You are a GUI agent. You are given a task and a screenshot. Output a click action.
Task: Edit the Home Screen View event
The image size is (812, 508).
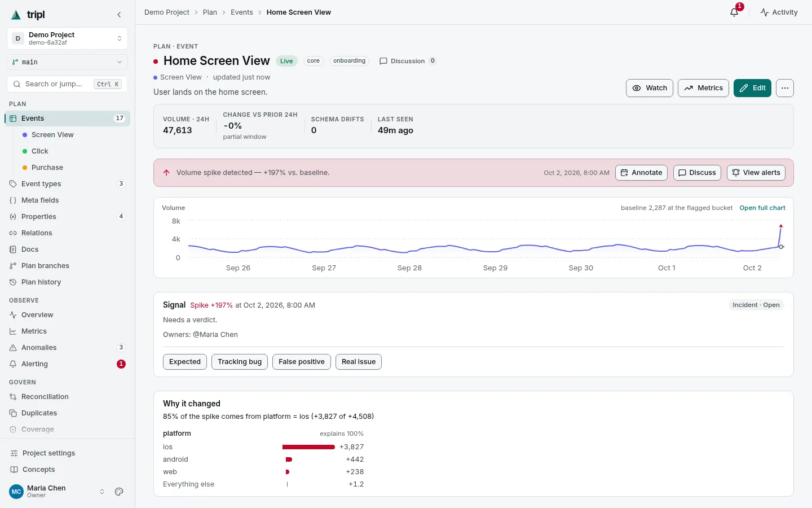tap(752, 88)
